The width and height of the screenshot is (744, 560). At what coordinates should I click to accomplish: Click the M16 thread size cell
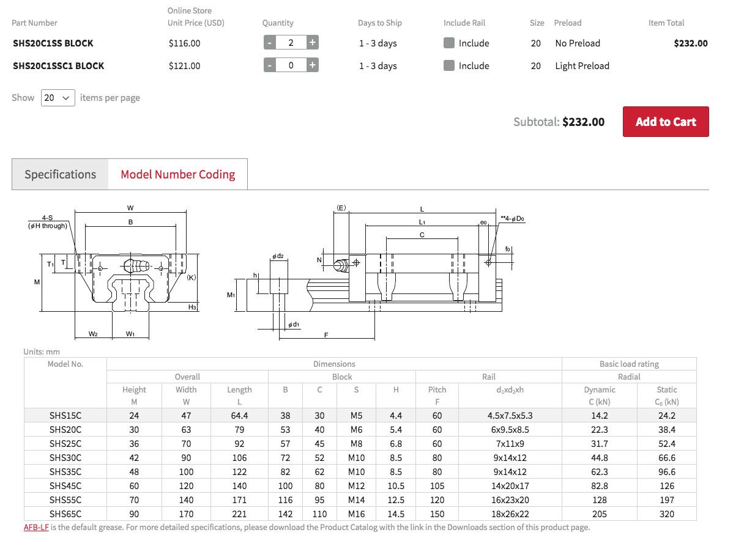(x=356, y=514)
